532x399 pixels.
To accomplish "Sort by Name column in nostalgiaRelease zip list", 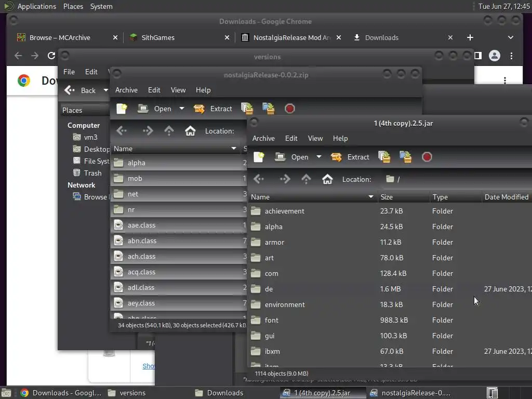I will click(x=175, y=149).
